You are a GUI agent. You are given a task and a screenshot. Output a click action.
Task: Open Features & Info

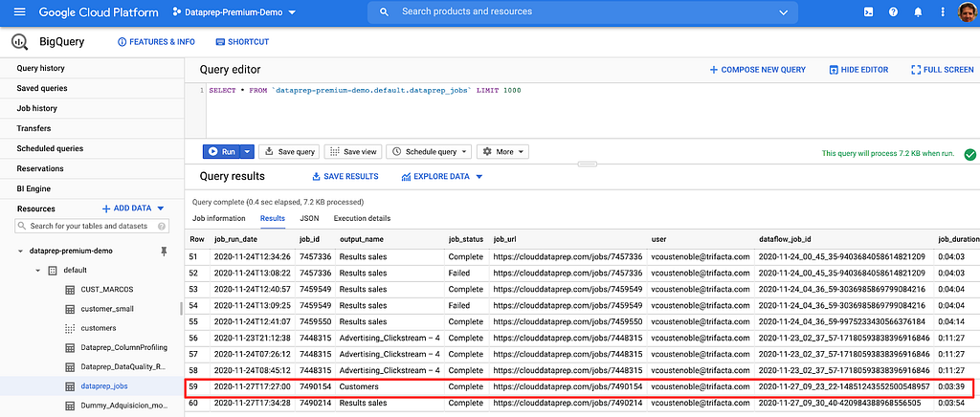tap(156, 42)
